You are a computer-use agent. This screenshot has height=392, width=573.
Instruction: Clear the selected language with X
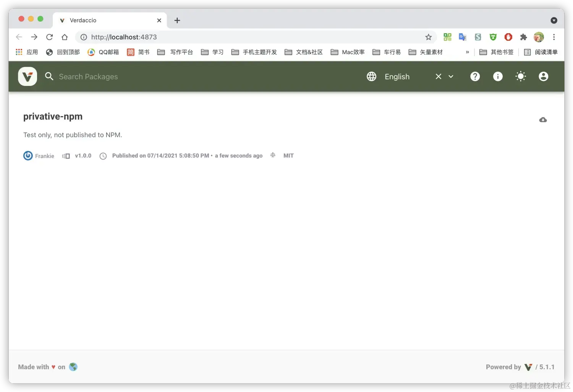(x=439, y=76)
